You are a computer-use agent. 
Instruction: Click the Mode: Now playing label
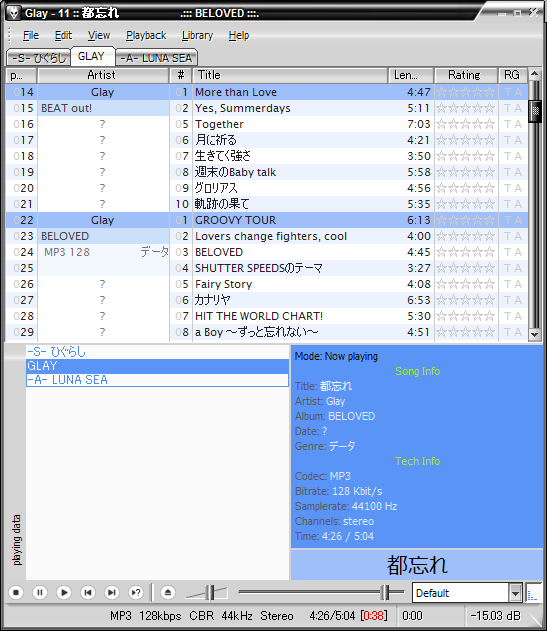(x=336, y=356)
